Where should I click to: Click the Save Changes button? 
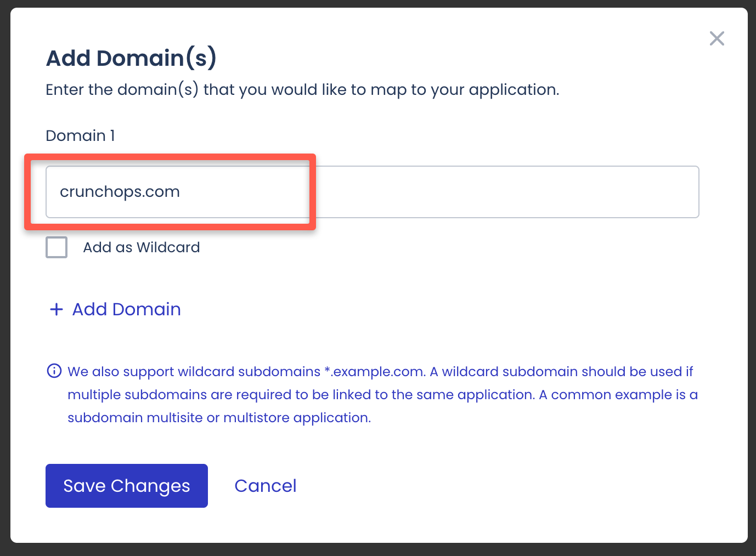[x=126, y=485]
